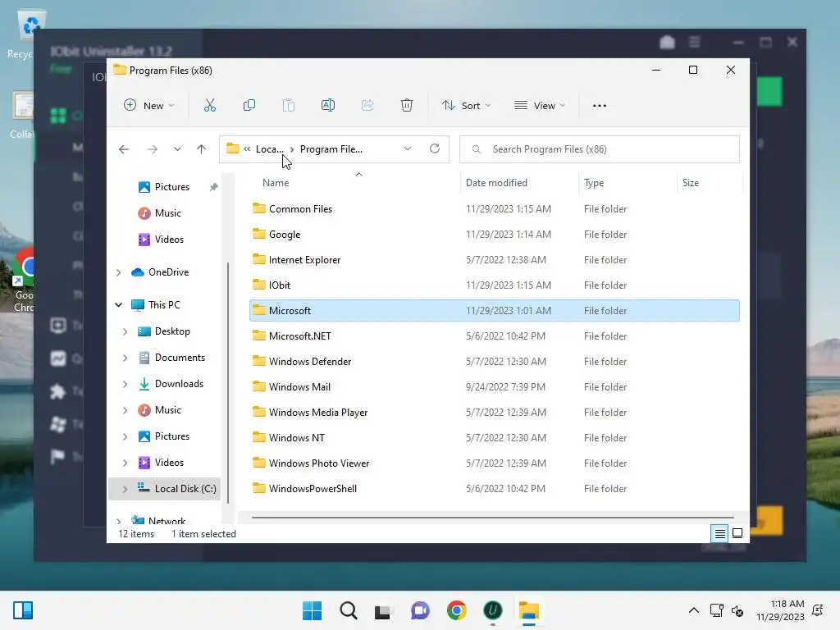The height and width of the screenshot is (630, 840).
Task: Expand Local Disk (C:) node
Action: (125, 489)
